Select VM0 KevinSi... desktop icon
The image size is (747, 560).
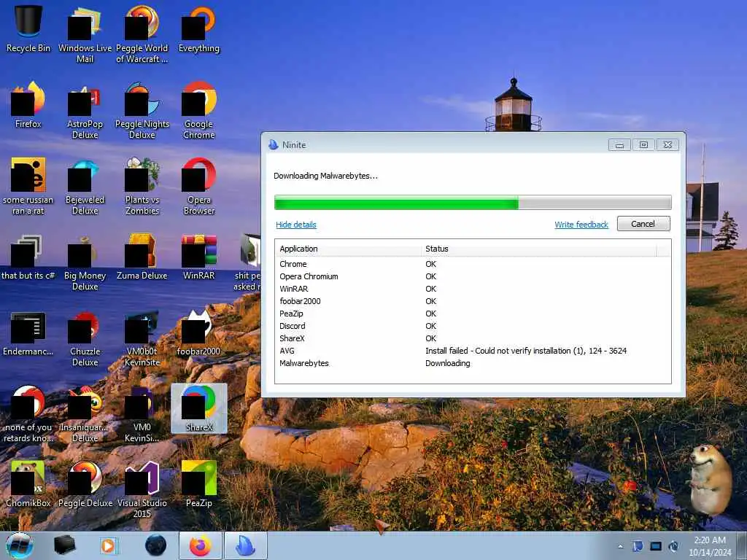click(142, 414)
